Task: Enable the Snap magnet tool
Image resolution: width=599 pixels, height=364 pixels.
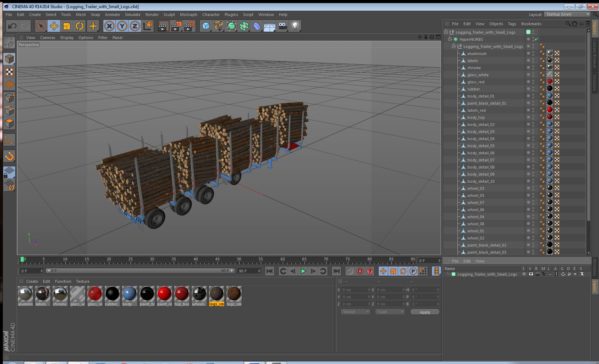Action: pos(10,156)
